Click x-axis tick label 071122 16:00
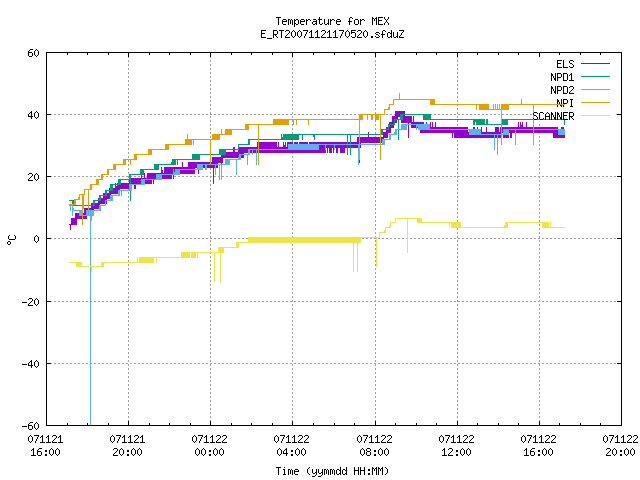 click(538, 446)
